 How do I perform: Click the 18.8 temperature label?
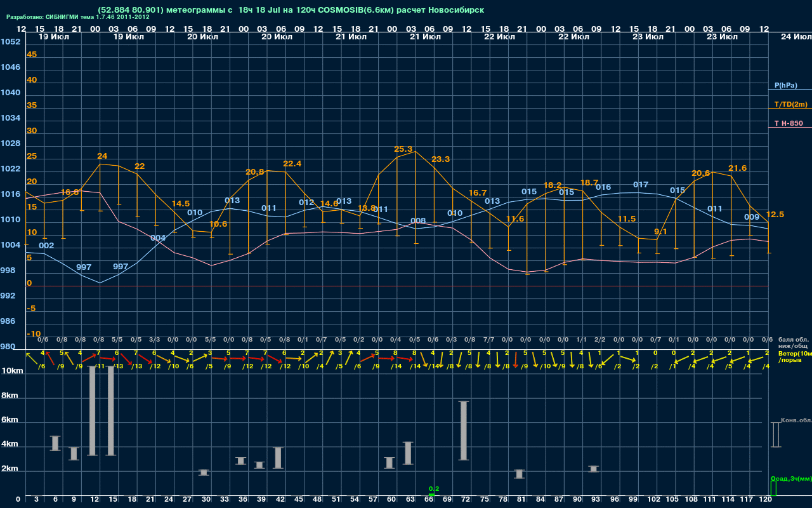click(366, 208)
